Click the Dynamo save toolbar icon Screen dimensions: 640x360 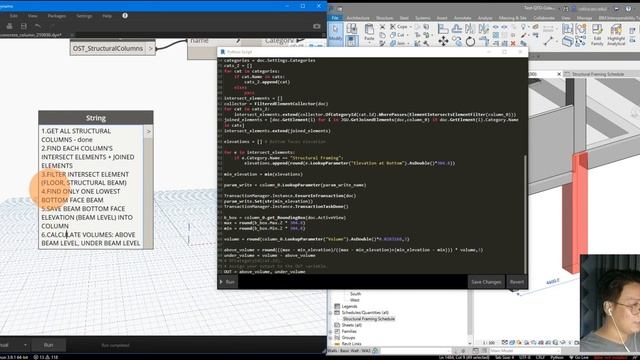click(24, 26)
